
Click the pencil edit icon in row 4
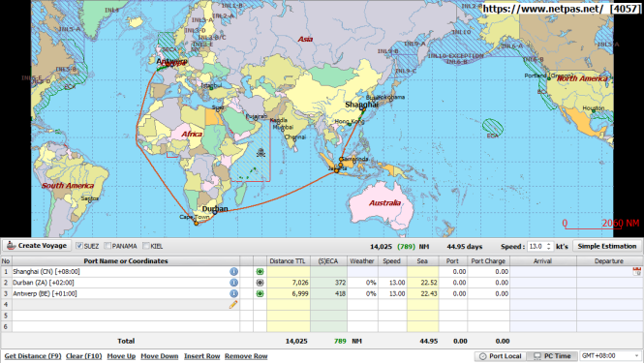coord(233,305)
